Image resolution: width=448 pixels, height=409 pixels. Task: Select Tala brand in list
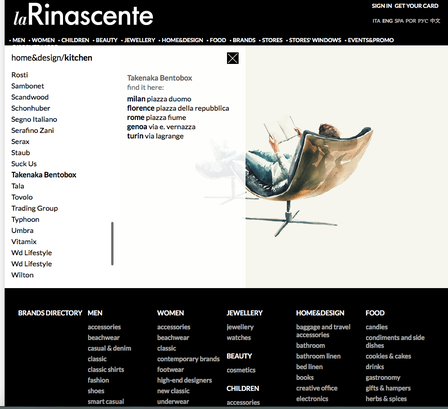point(18,186)
